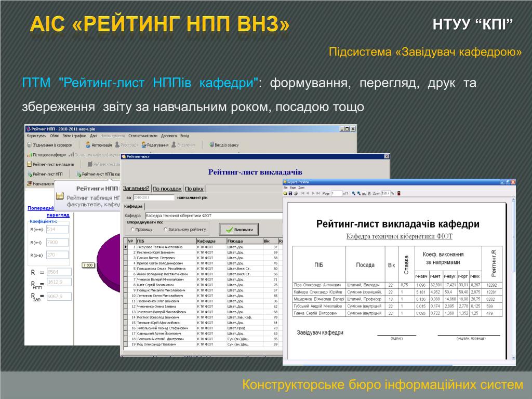Click the 7 800 pie chart label

click(88, 265)
